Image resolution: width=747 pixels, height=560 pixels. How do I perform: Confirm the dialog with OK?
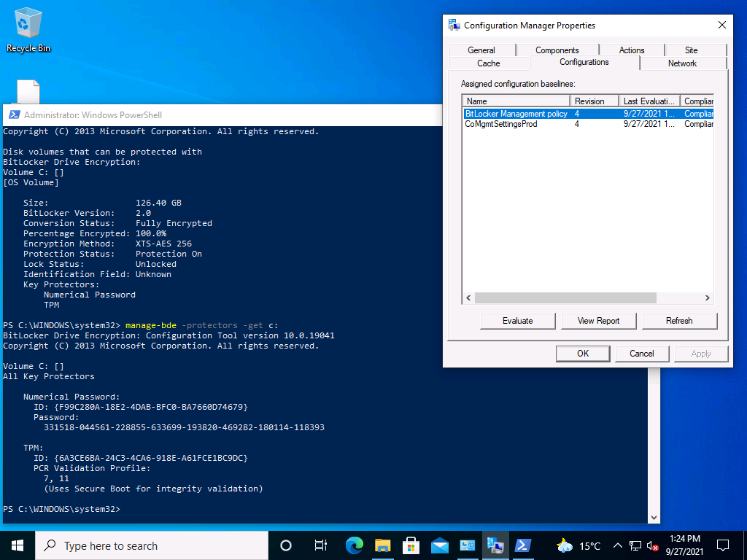[x=583, y=354]
